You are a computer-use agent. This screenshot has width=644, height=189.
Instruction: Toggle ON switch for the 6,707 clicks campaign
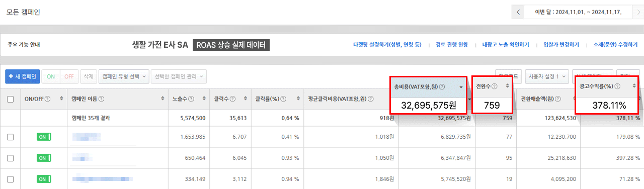[x=44, y=137]
